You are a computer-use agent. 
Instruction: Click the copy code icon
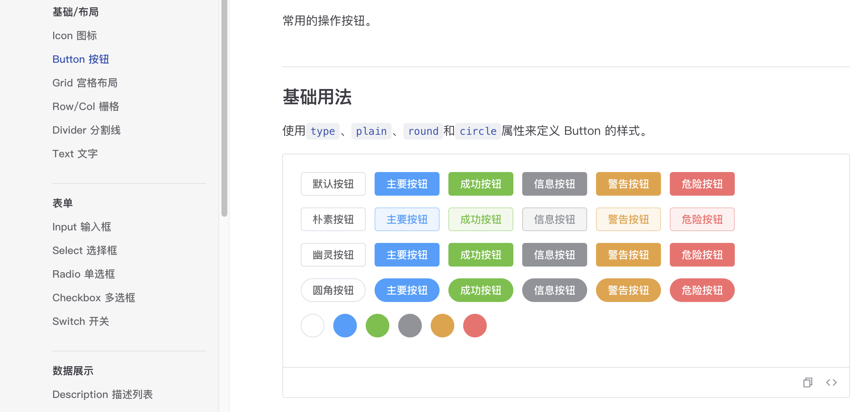point(807,382)
